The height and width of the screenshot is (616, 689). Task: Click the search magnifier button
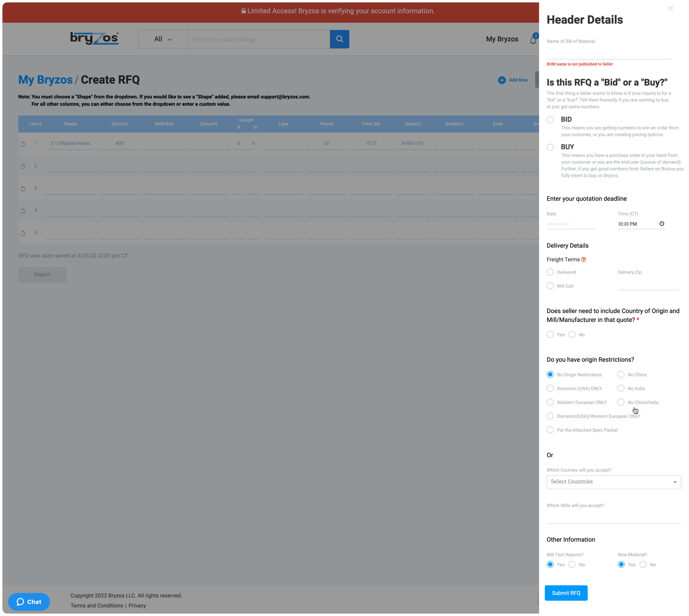click(339, 39)
